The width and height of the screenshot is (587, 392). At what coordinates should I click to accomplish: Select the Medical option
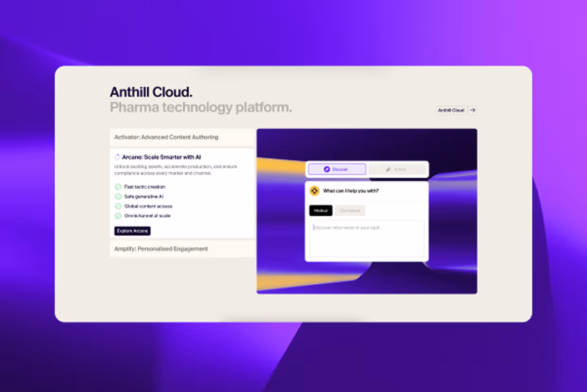[321, 211]
